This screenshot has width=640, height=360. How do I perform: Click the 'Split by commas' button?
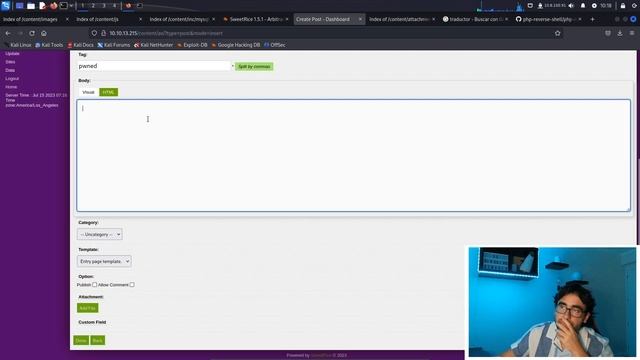[x=254, y=67]
